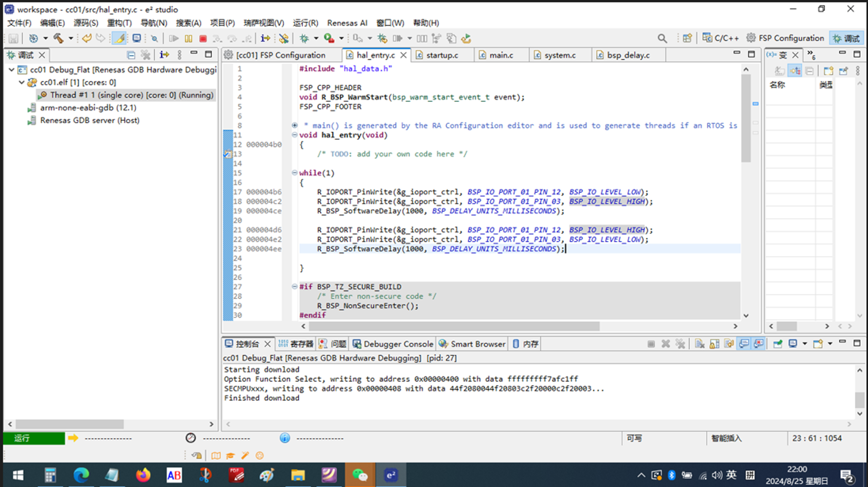Click the red Terminate debug button

pos(203,38)
